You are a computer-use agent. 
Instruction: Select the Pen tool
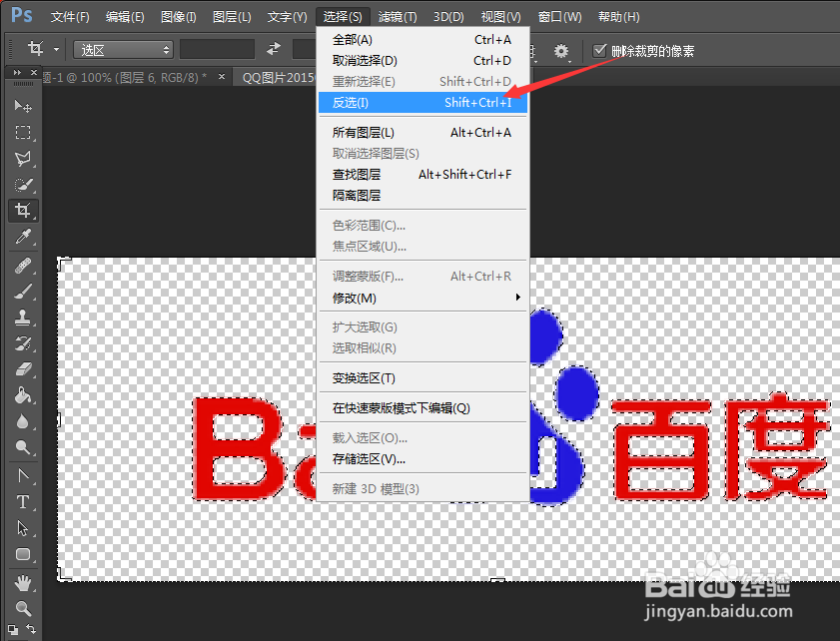(23, 476)
